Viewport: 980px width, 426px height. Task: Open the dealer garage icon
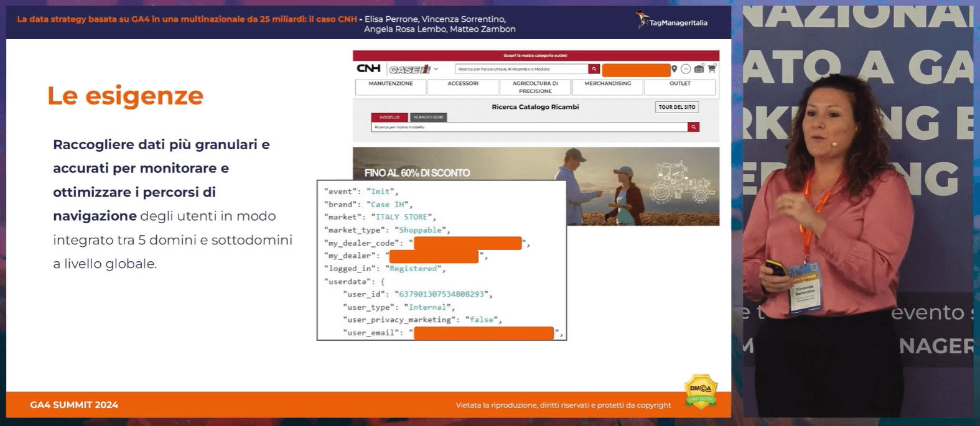pos(699,69)
